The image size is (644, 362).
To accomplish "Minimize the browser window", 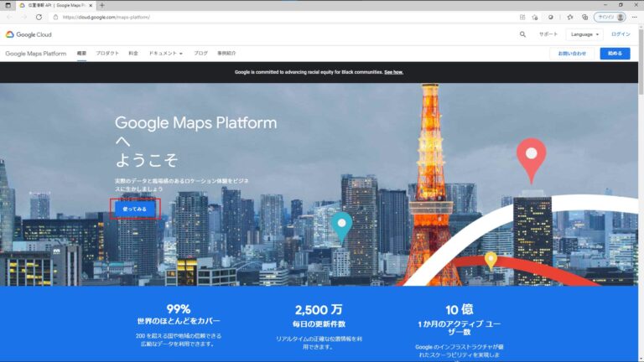I will pos(605,5).
